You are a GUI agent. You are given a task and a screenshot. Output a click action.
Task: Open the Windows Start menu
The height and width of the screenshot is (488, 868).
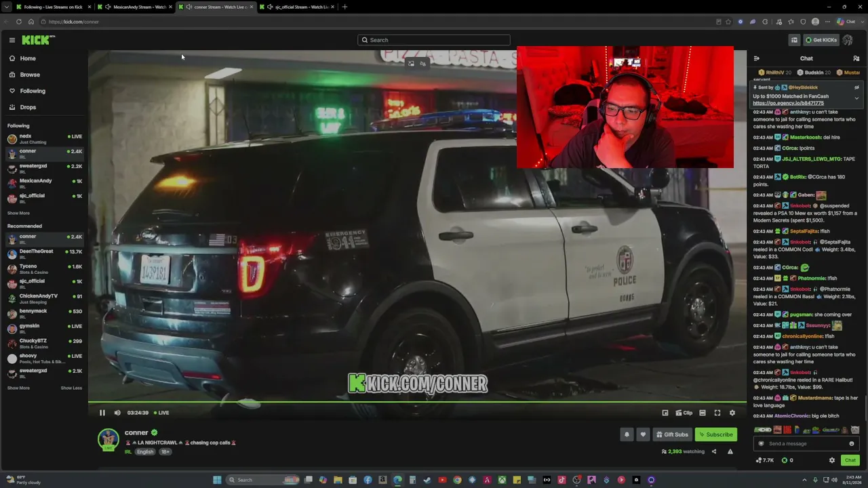217,480
